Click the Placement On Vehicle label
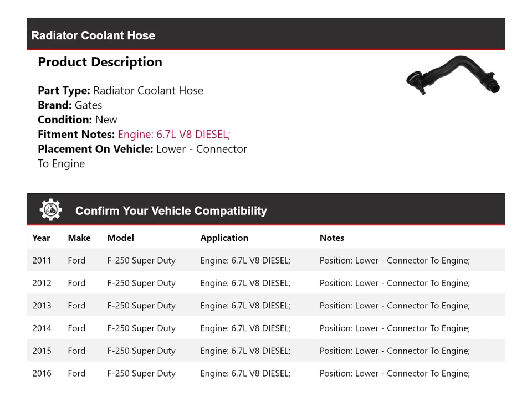The image size is (532, 402). tap(95, 149)
